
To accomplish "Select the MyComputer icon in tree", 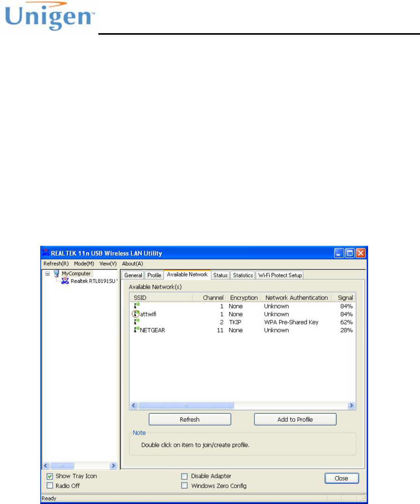I will (x=57, y=273).
